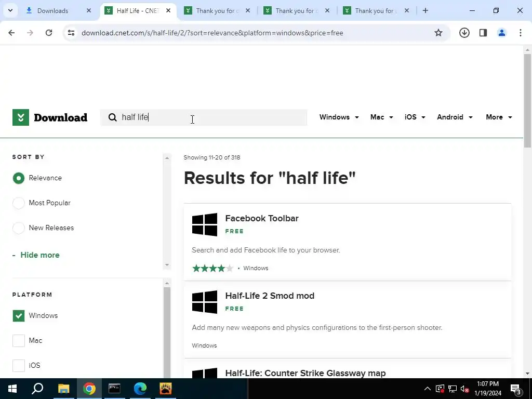Expand the iOS navigation dropdown
The image size is (532, 399).
(x=415, y=117)
